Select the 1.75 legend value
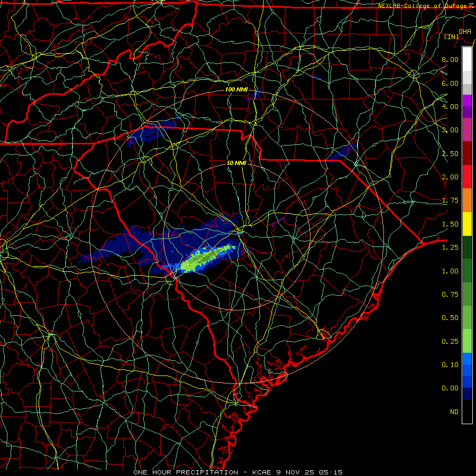 pos(450,200)
